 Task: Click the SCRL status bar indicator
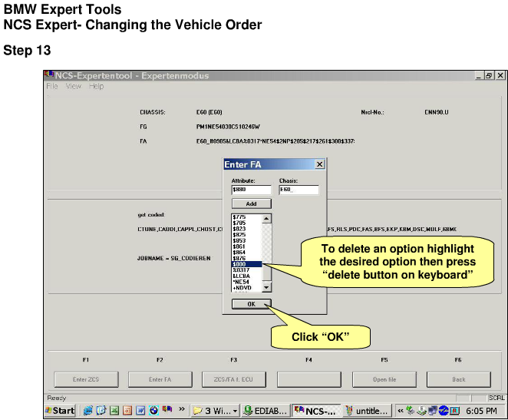coord(496,398)
